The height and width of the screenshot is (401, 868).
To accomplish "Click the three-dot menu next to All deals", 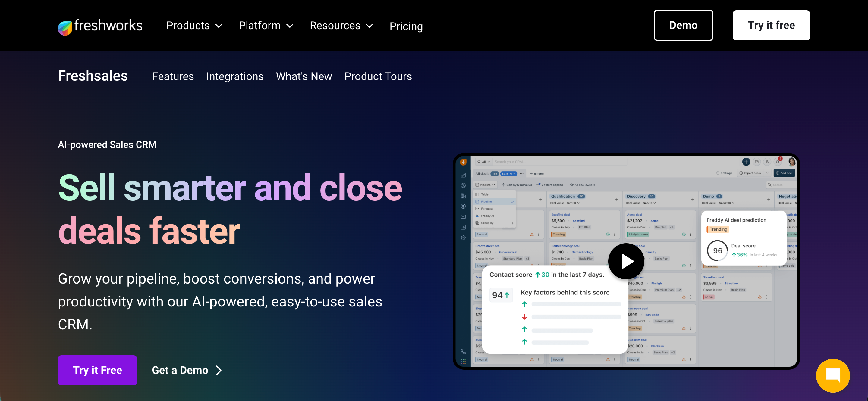I will 522,174.
